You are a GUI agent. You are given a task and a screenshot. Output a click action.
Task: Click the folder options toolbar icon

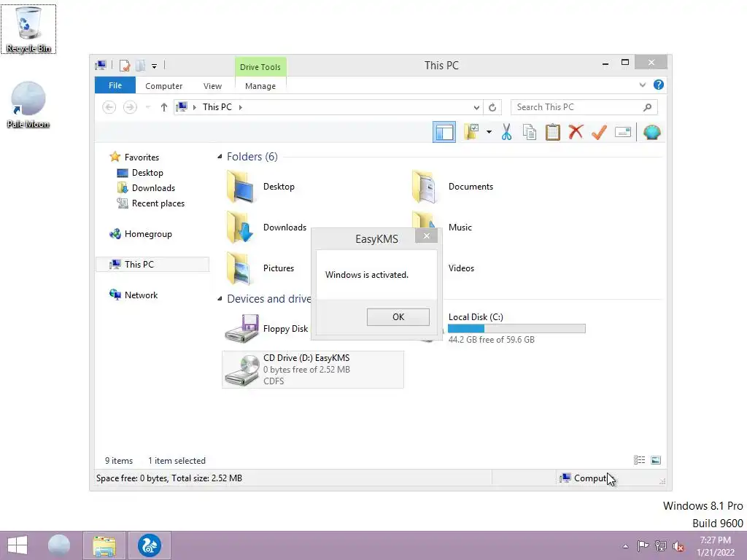coord(471,132)
